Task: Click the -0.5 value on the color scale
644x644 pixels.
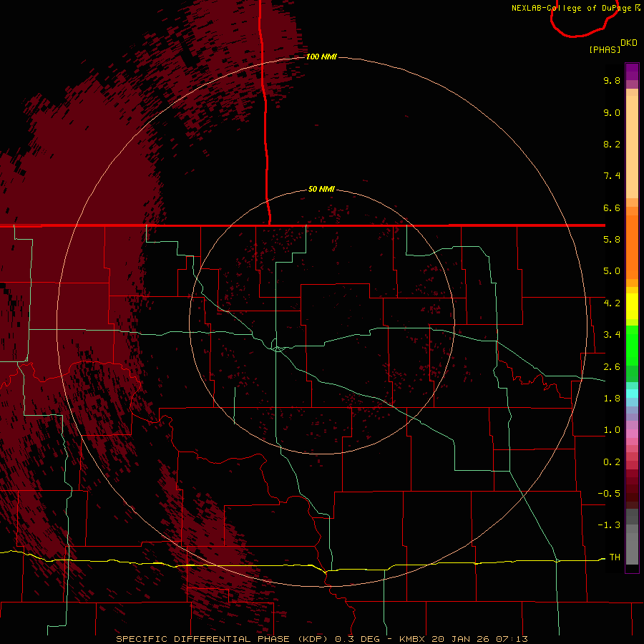Action: [x=609, y=493]
